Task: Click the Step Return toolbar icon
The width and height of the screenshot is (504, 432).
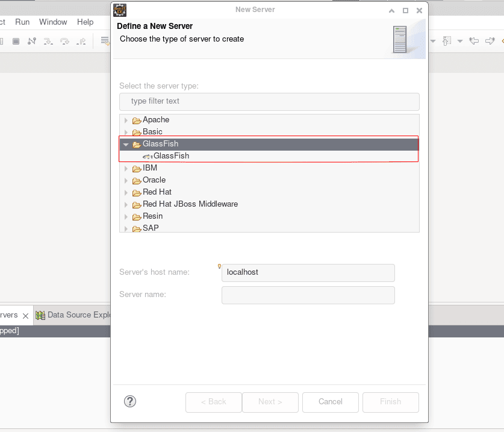Action: 81,41
